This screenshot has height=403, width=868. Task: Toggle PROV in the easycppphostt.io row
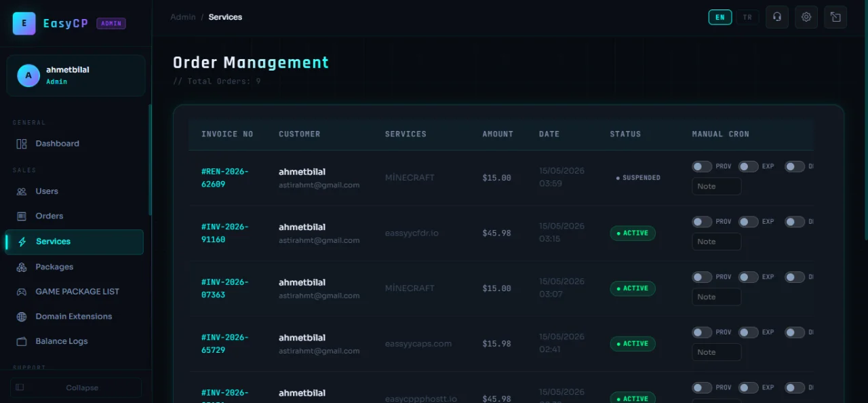702,387
